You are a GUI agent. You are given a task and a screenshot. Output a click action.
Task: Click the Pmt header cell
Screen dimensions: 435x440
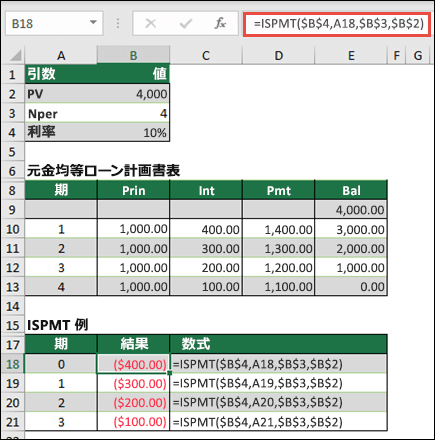(x=279, y=190)
